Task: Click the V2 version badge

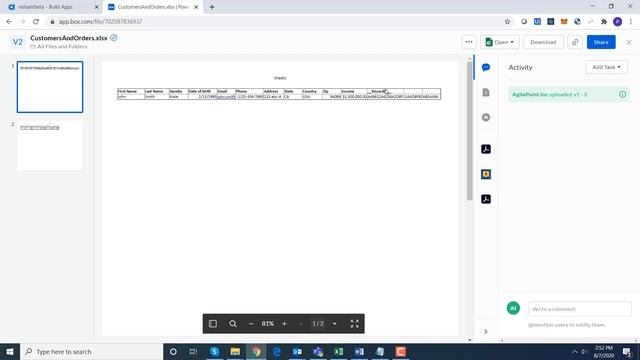Action: tap(18, 42)
